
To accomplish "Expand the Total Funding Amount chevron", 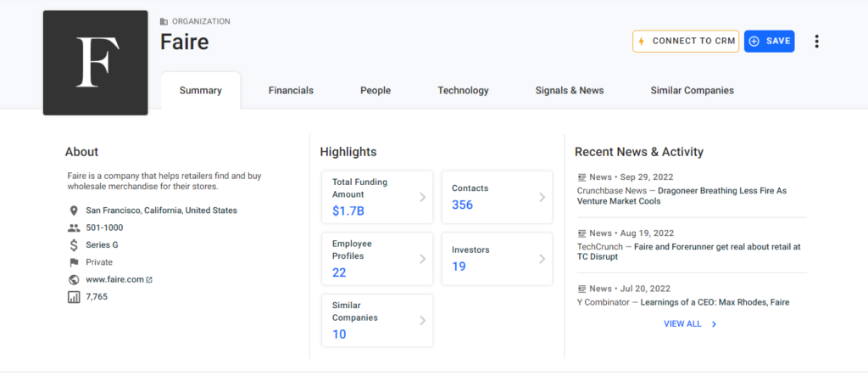I will 422,198.
